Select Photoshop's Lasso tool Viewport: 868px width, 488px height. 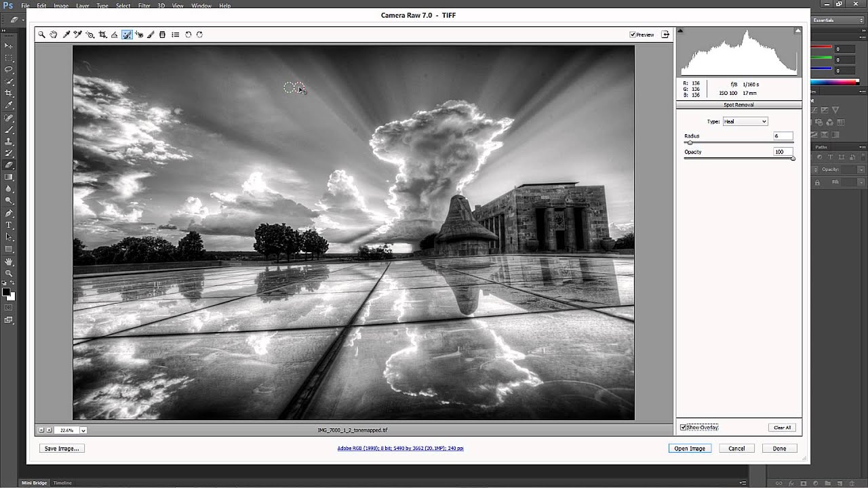[9, 69]
